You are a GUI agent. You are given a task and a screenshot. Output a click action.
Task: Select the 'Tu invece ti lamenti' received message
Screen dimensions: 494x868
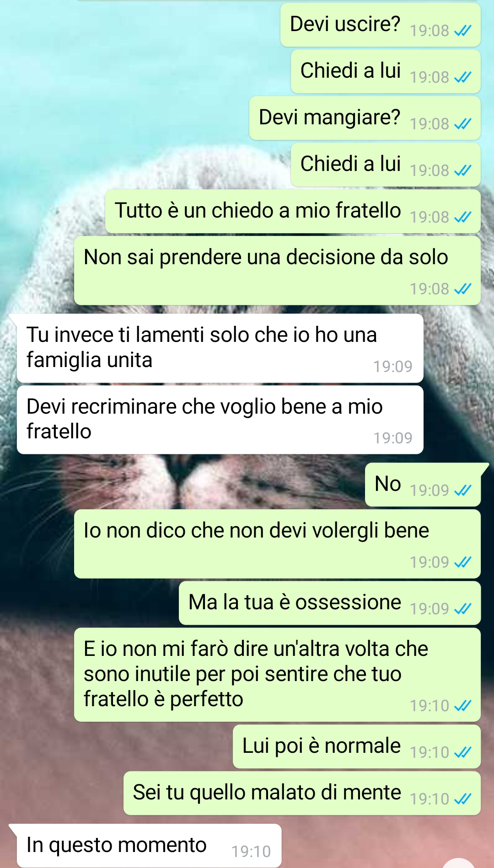pos(220,348)
